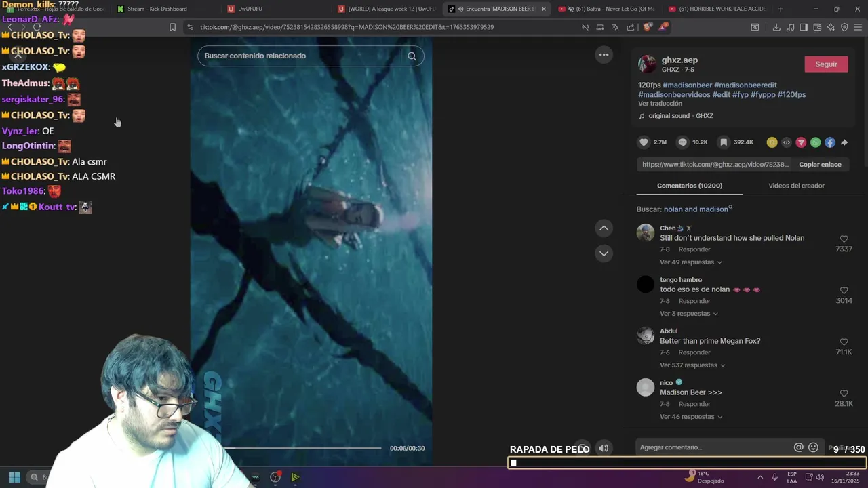
Task: Reply to Abdul's comment with Responder
Action: tap(694, 352)
